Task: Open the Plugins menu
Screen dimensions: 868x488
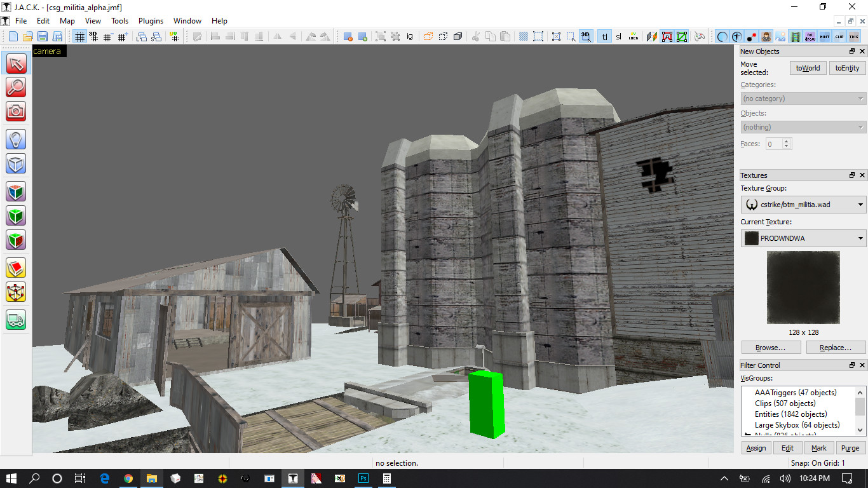Action: (x=151, y=21)
